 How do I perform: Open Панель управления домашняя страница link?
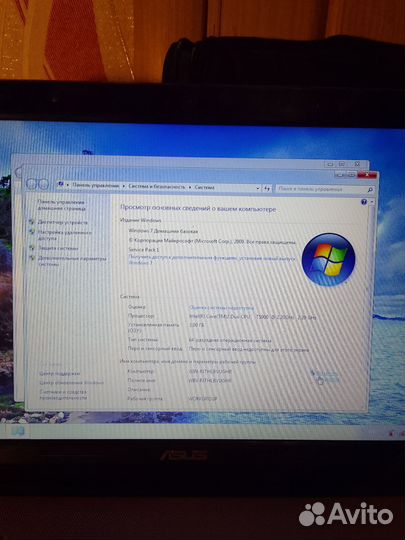(61, 205)
